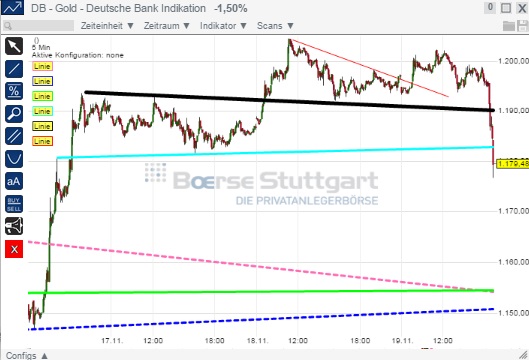Expand the Configs panel
The width and height of the screenshot is (529, 360).
click(27, 355)
